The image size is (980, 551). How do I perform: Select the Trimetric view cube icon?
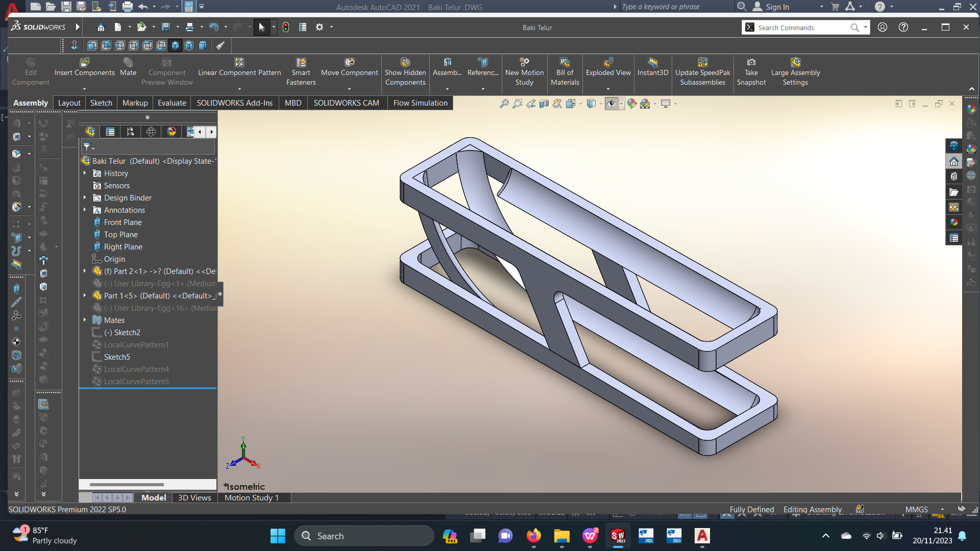(189, 45)
